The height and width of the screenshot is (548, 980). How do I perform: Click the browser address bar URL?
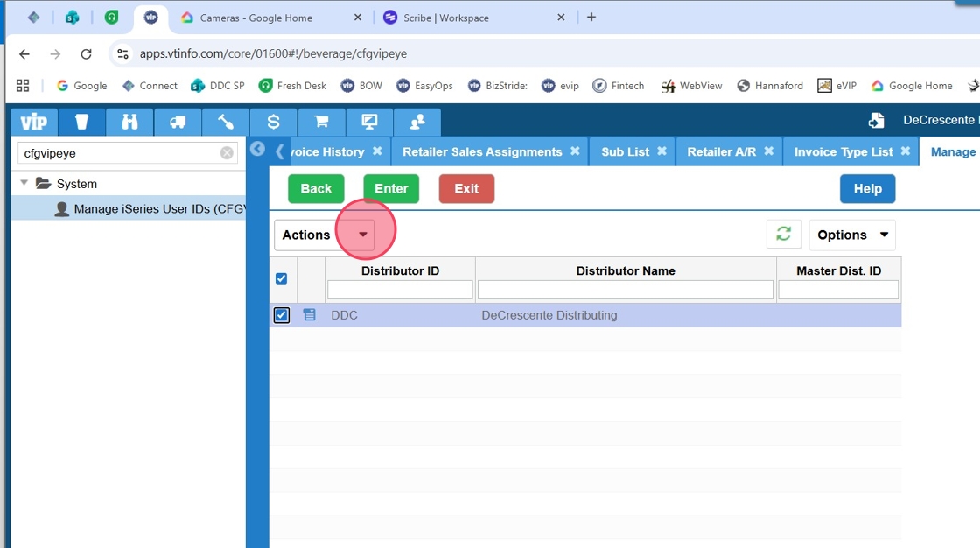click(x=273, y=53)
